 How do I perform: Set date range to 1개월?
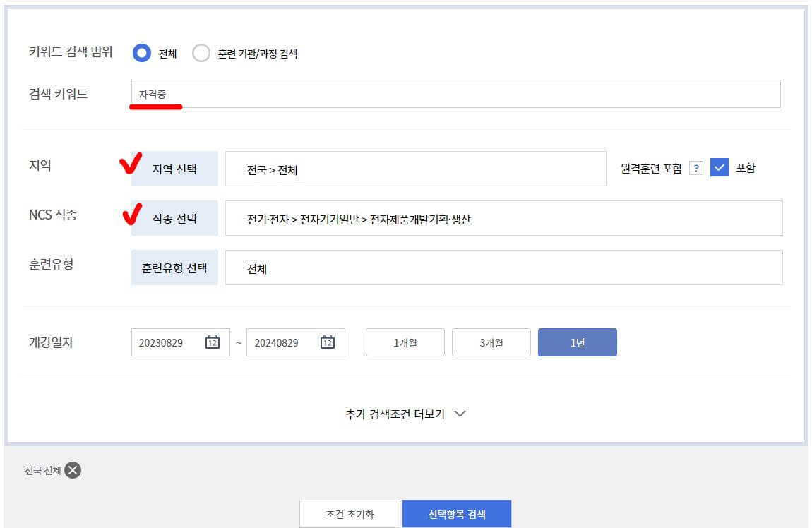(405, 342)
